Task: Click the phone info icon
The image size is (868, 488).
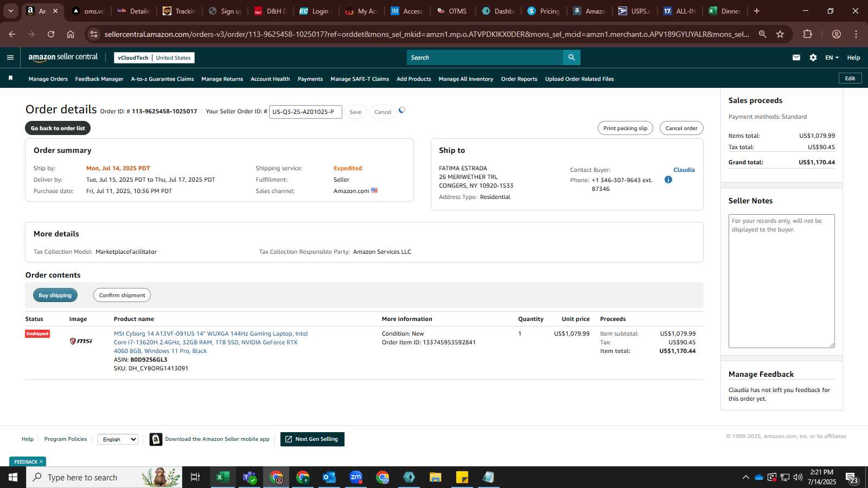Action: coord(668,179)
